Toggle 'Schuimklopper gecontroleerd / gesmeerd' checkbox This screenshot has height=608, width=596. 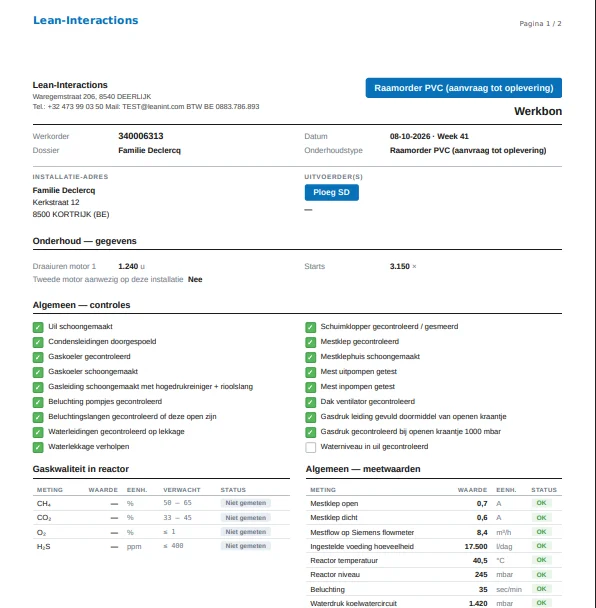click(x=311, y=327)
